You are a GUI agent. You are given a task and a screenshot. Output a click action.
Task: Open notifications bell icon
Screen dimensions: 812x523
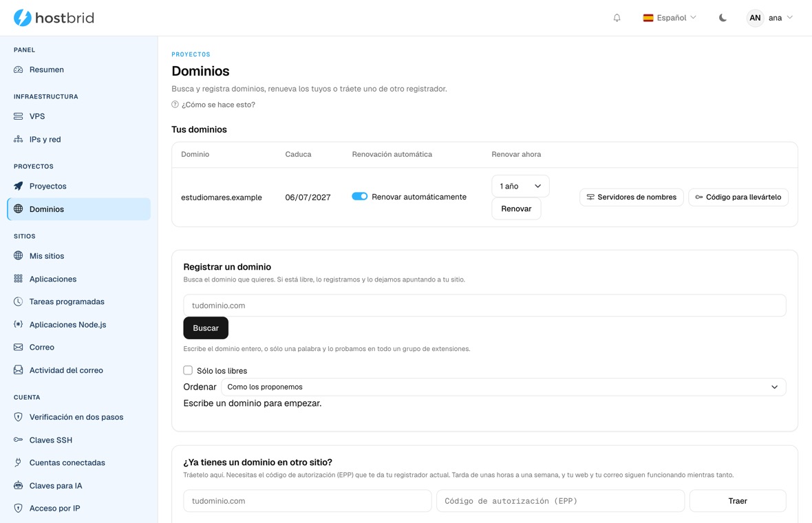(617, 18)
